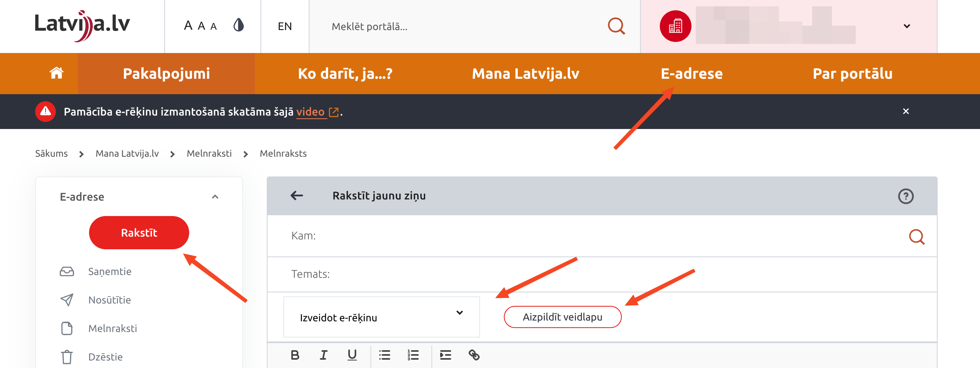Image resolution: width=980 pixels, height=368 pixels.
Task: Open the Melnraksti drafts folder
Action: tap(112, 328)
